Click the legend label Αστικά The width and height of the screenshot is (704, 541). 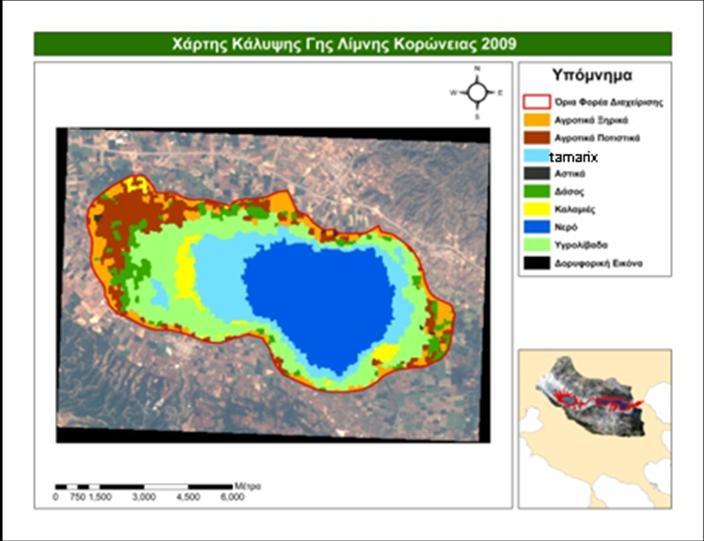tap(570, 174)
